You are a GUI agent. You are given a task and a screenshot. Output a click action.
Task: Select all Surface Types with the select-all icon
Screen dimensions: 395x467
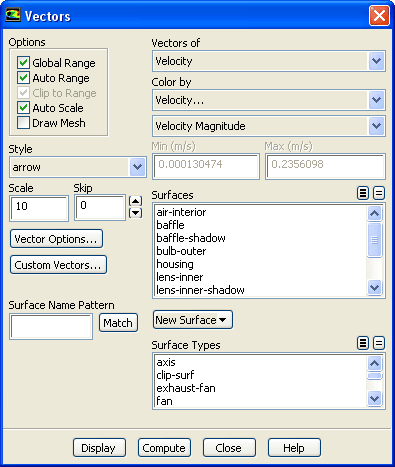coord(363,343)
